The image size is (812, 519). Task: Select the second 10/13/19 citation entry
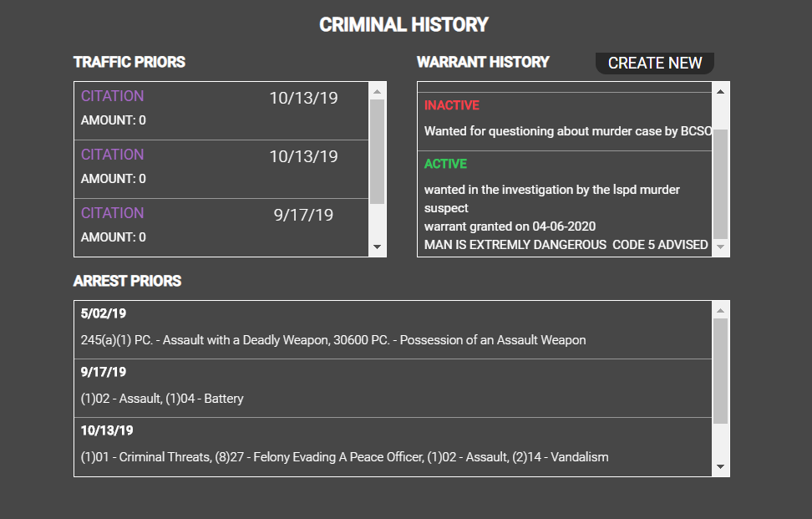221,170
